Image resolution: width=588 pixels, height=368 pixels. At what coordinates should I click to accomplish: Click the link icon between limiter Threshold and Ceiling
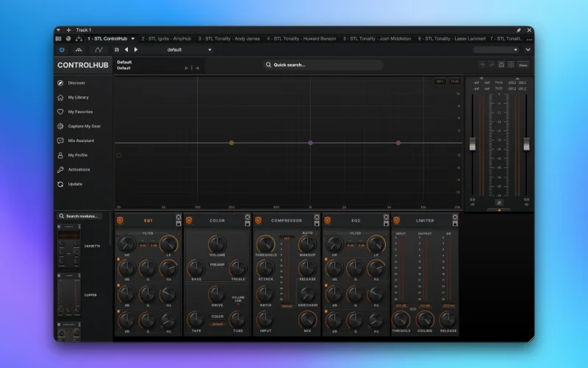tap(413, 309)
